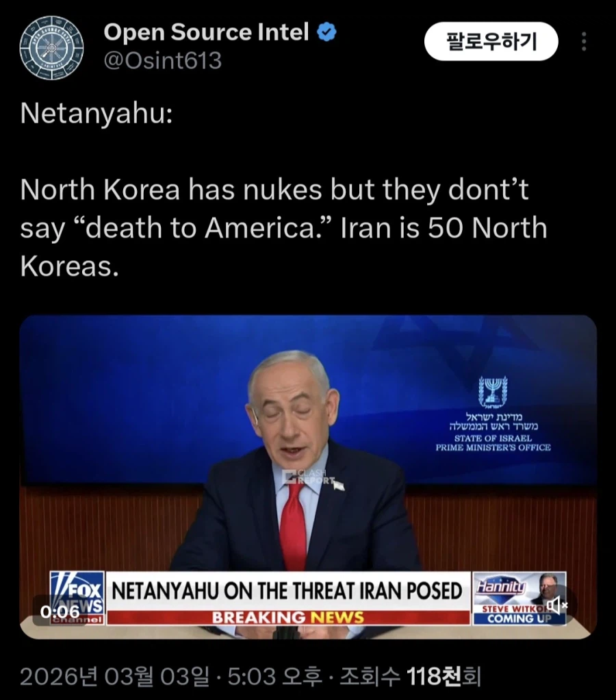Viewport: 616px width, 700px height.
Task: Click the Fox News Channel logo
Action: pos(77,598)
